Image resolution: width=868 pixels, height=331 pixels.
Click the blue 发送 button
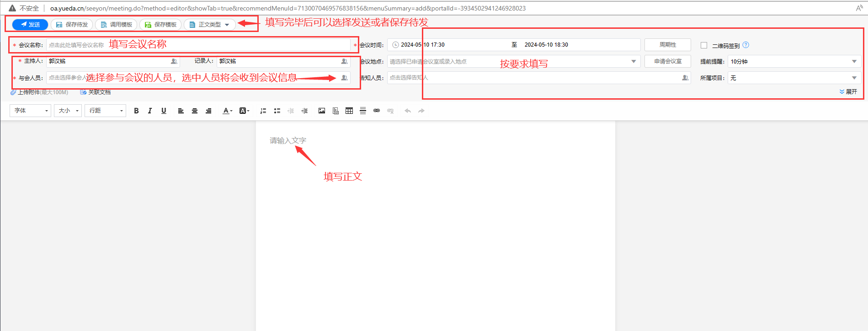coord(30,25)
